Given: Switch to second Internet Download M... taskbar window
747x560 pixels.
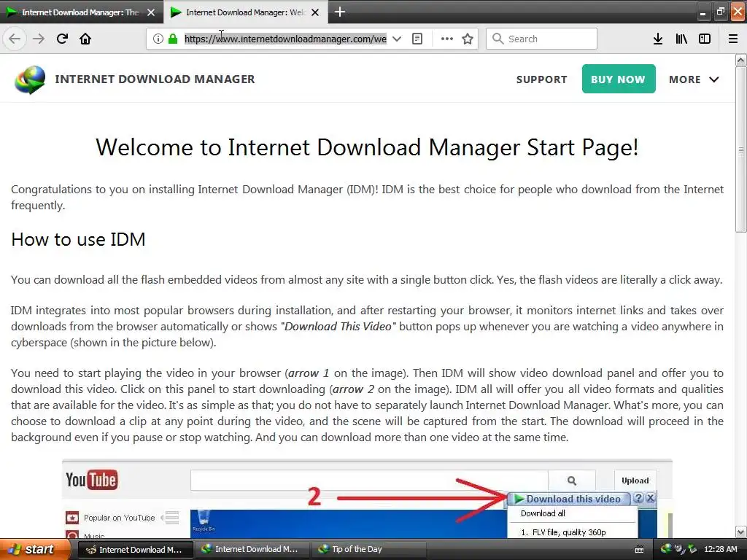Looking at the screenshot, I should pos(251,550).
